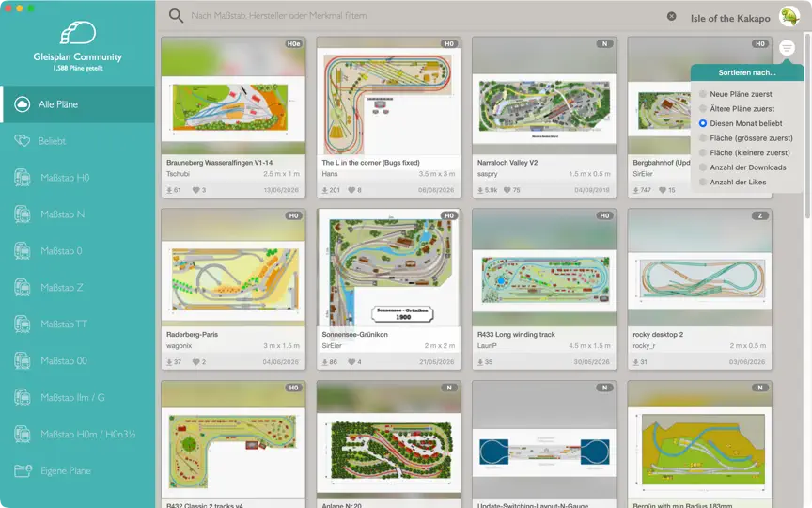Click author name saspry
The image size is (812, 508).
pyautogui.click(x=488, y=174)
